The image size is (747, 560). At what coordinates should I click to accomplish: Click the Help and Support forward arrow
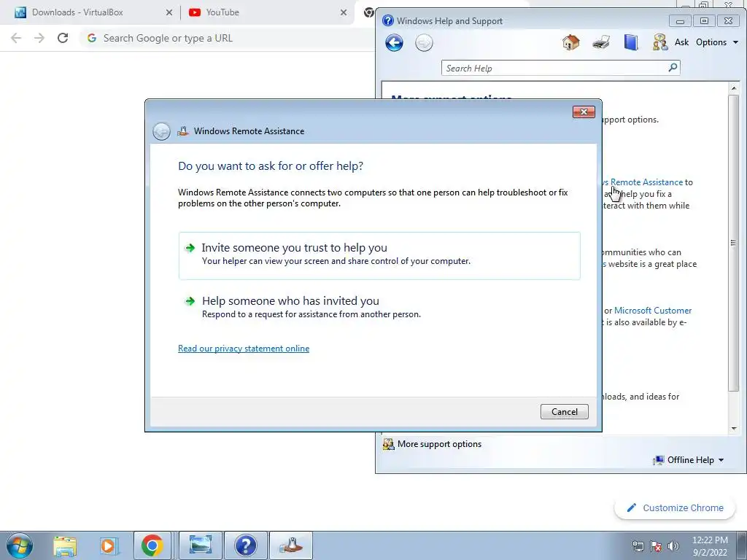coord(424,43)
